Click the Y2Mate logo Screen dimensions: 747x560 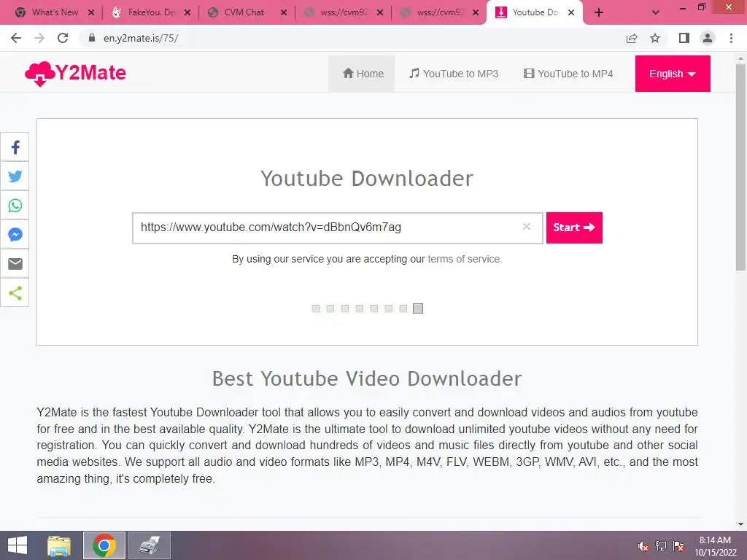coord(75,74)
